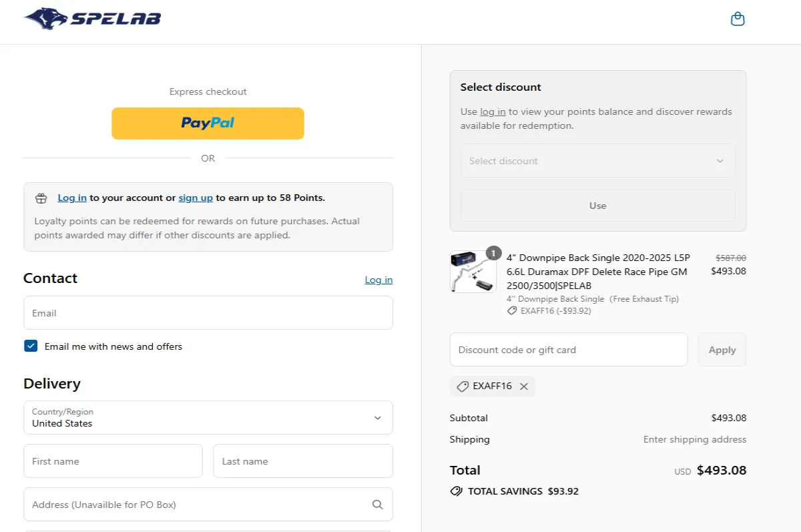
Task: Uncheck Email me with news and offers
Action: click(x=31, y=346)
